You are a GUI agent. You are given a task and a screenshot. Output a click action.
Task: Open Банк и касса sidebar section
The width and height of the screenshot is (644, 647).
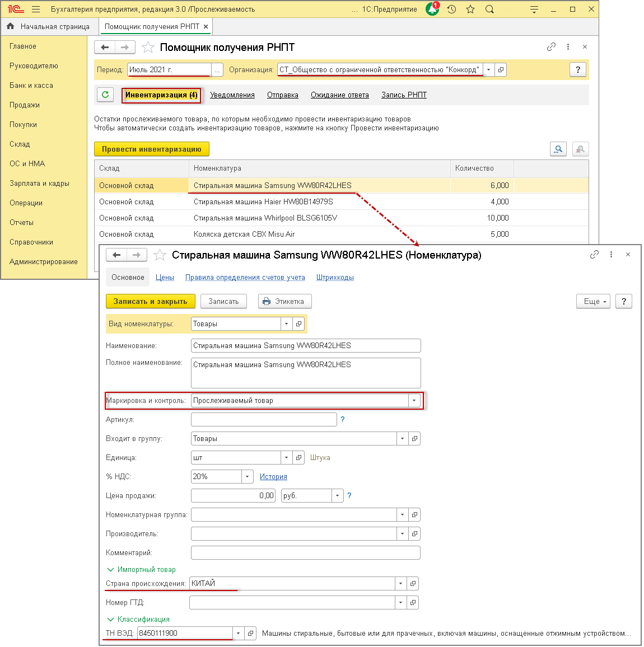click(x=31, y=86)
